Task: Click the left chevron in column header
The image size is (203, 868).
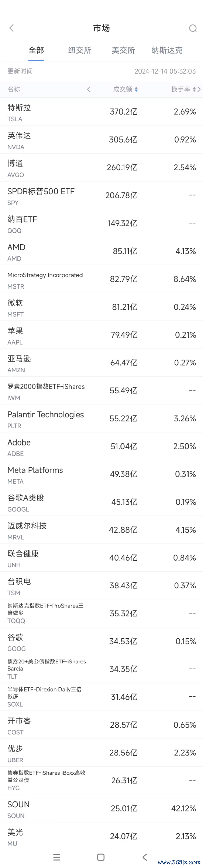Action: [x=89, y=89]
